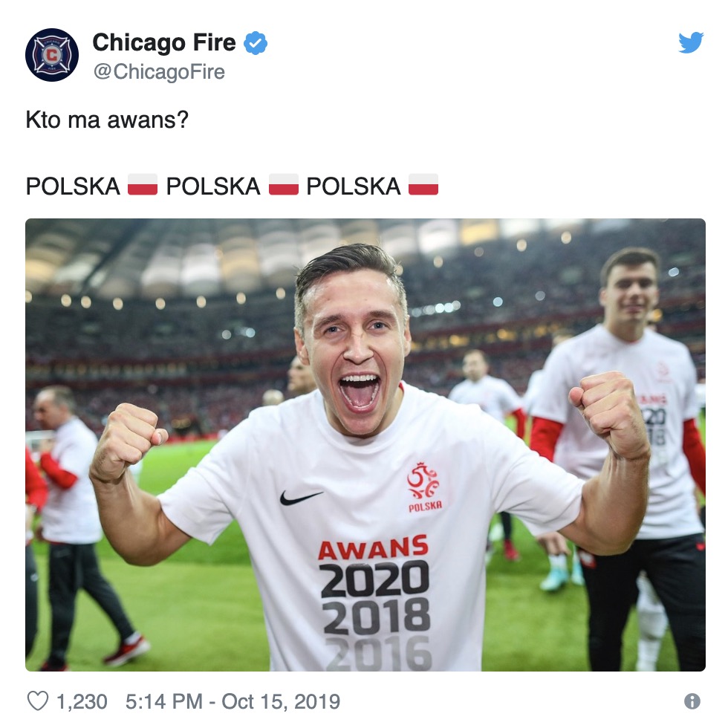Open the embedded celebration photo

click(x=365, y=445)
